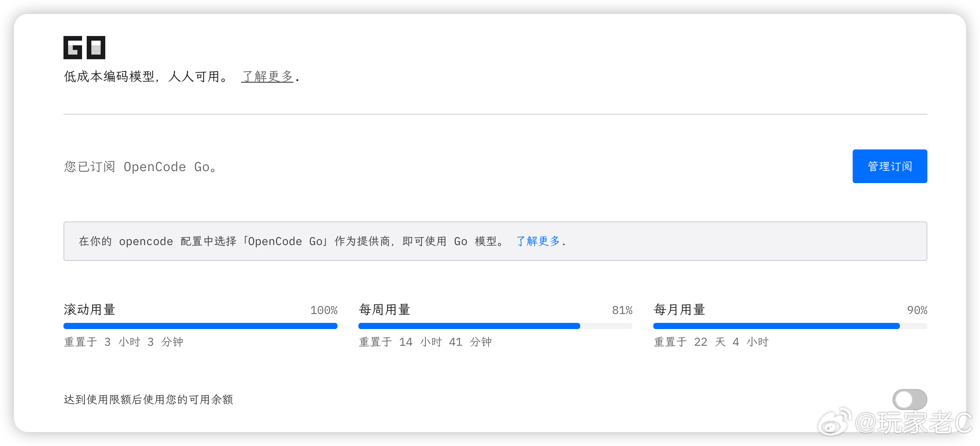Open the blue 了解更多 link in the info box

(x=538, y=241)
